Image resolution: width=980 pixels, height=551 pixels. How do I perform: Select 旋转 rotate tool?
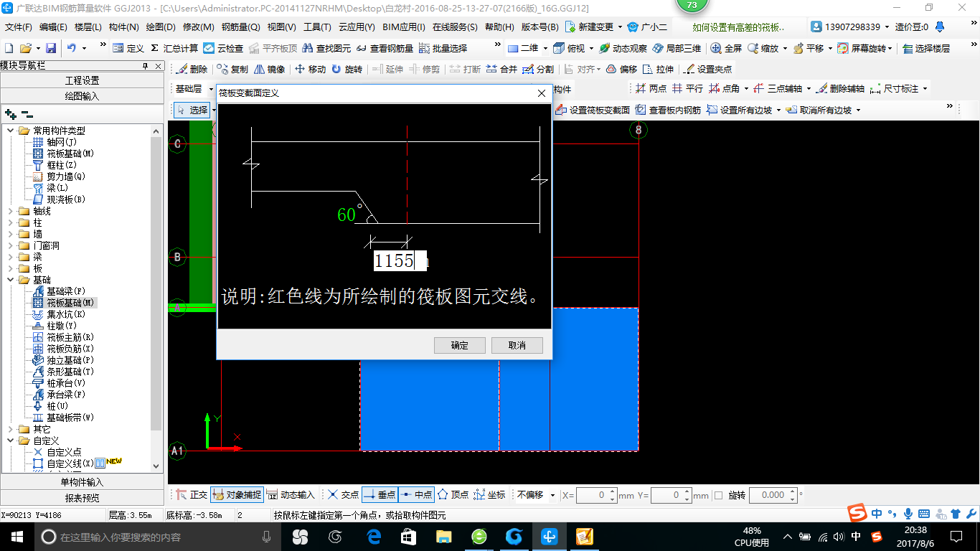347,70
